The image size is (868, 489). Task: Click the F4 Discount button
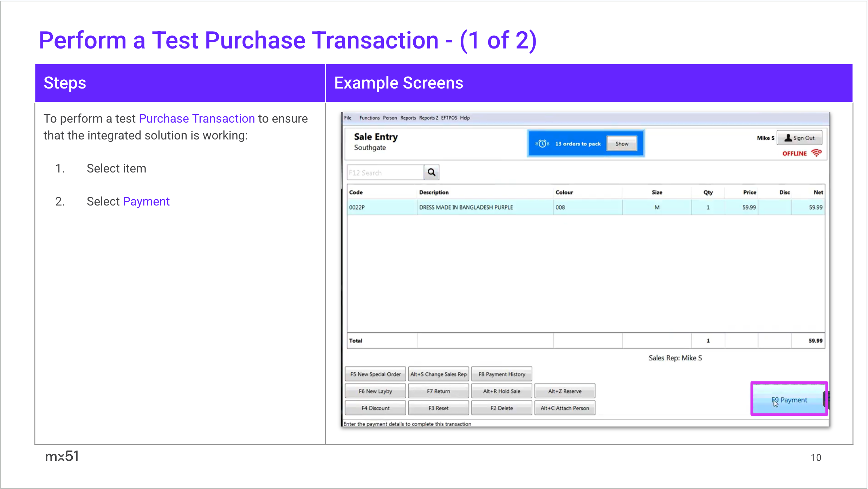click(x=375, y=408)
